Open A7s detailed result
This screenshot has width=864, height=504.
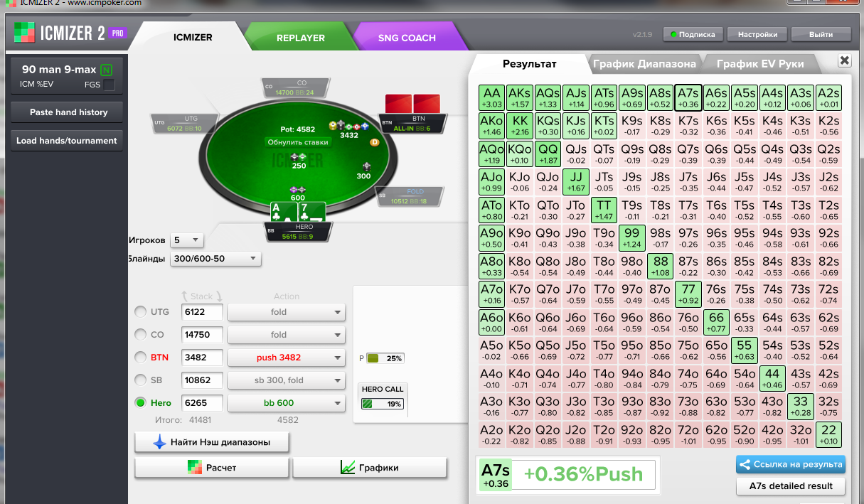click(x=791, y=486)
